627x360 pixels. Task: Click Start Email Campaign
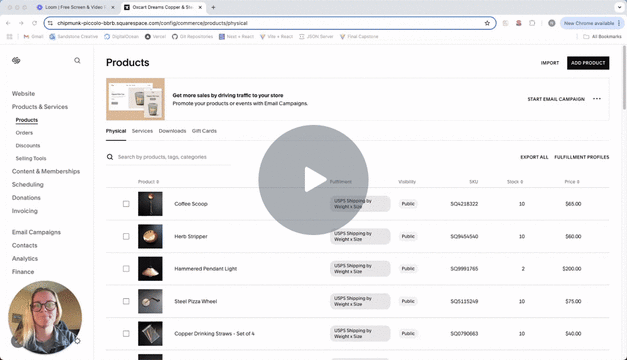click(x=556, y=99)
